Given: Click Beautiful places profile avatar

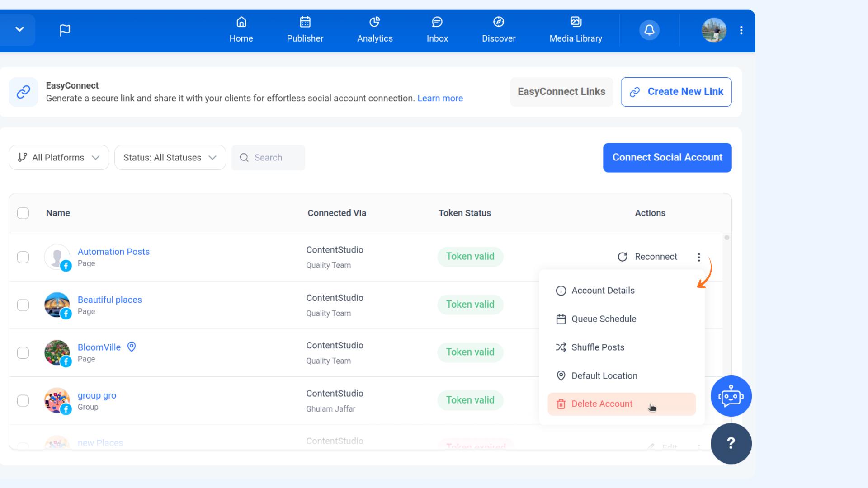Looking at the screenshot, I should tap(57, 305).
